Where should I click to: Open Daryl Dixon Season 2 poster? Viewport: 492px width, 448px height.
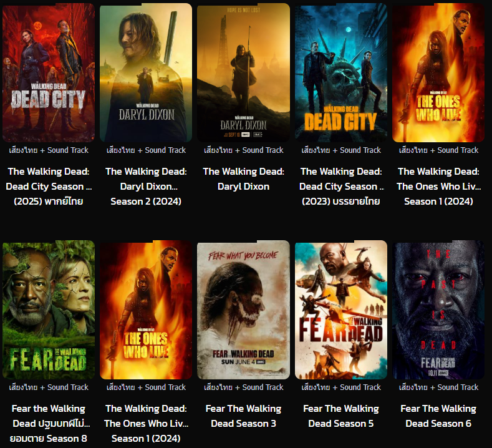click(x=146, y=72)
